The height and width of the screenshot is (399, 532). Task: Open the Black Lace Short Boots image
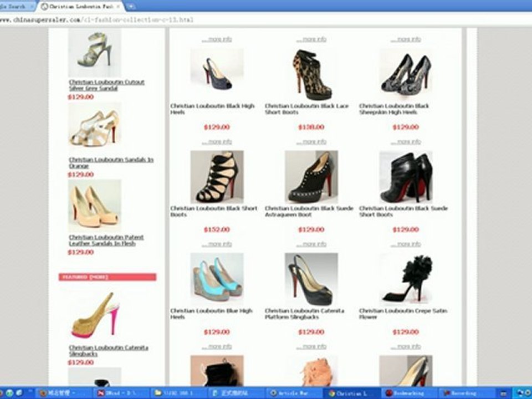(311, 74)
